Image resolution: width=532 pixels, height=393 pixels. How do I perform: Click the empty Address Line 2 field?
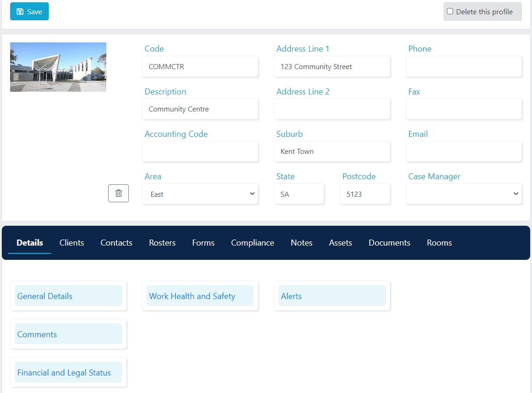[x=332, y=109]
